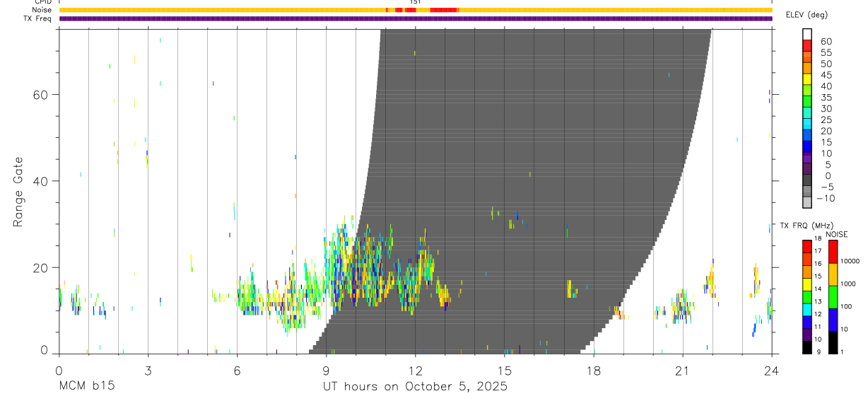
Task: Click the "60" tick label on Range Gate axis
Action: (x=40, y=94)
